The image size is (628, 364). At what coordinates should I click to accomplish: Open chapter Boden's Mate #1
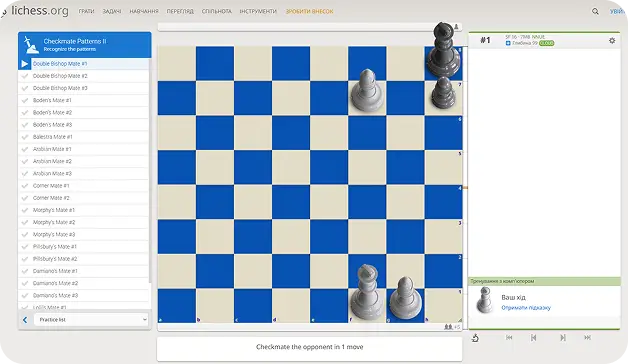point(84,101)
